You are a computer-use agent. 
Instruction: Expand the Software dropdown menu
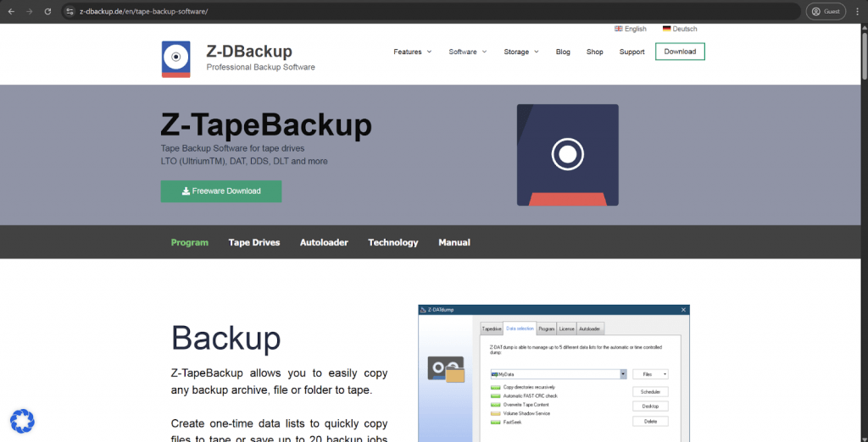[x=467, y=52]
